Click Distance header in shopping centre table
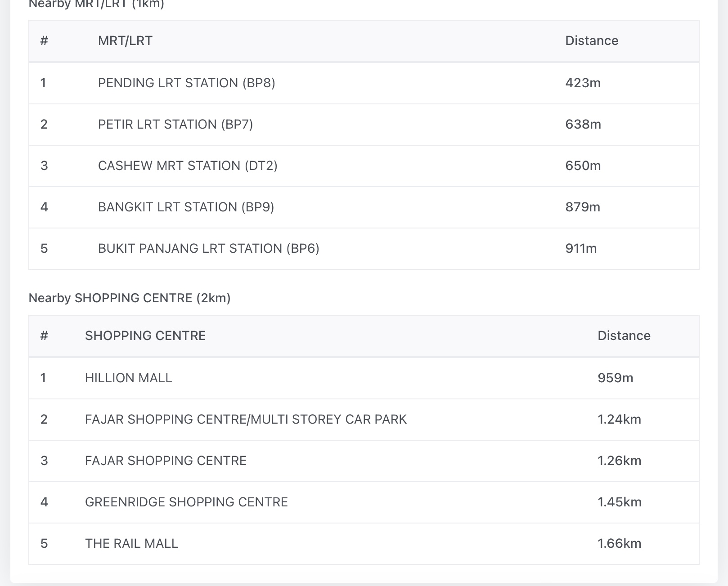The width and height of the screenshot is (728, 586). (624, 336)
